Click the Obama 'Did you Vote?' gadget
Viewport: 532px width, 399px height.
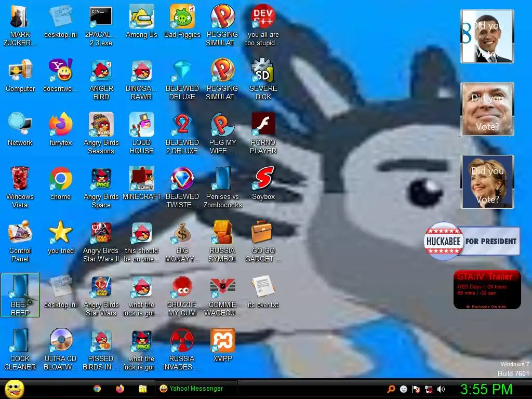click(487, 36)
